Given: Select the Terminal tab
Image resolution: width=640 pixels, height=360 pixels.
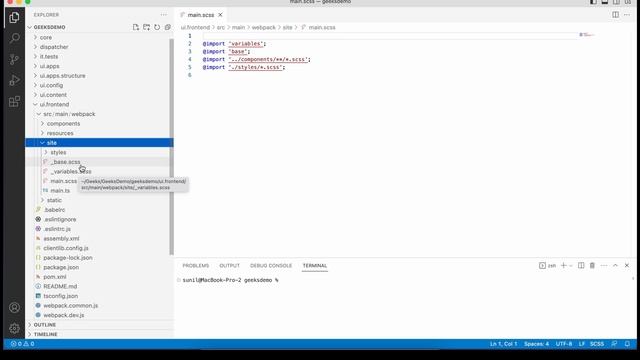Looking at the screenshot, I should pyautogui.click(x=315, y=266).
